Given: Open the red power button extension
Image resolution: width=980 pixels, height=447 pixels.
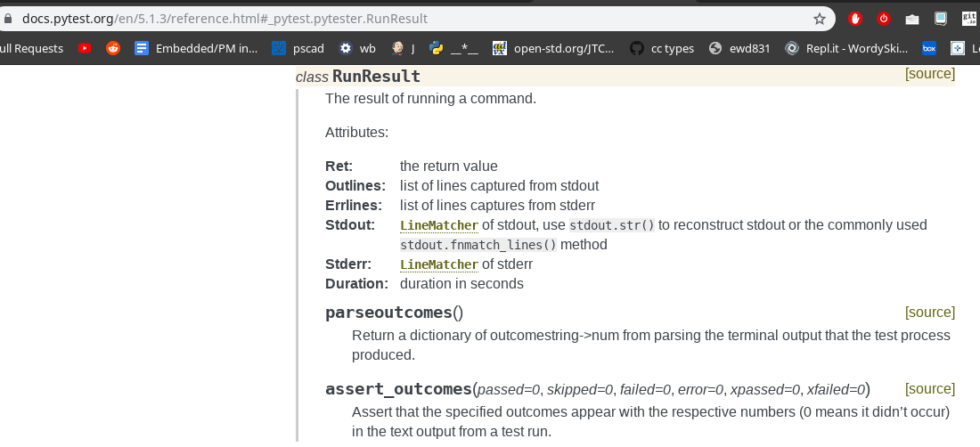Looking at the screenshot, I should (884, 19).
